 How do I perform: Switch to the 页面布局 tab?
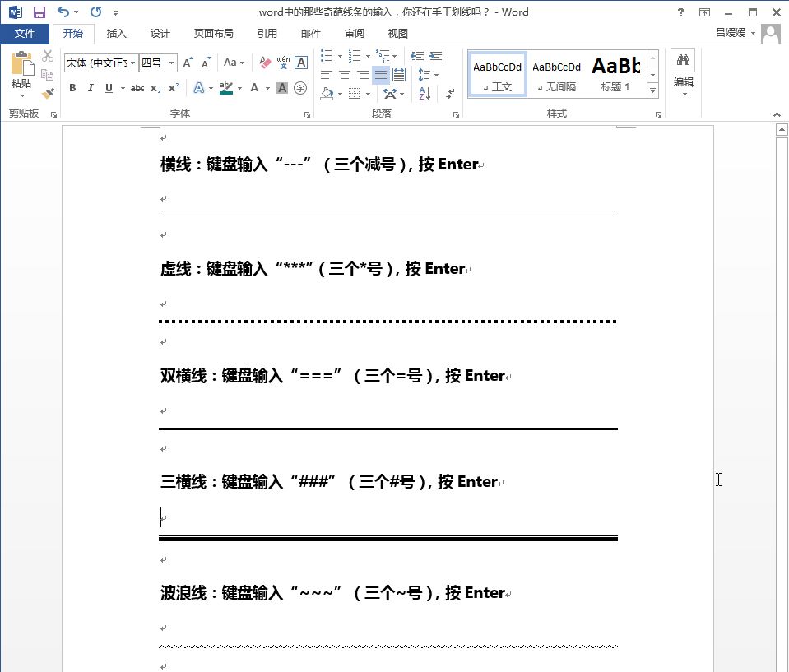tap(213, 34)
